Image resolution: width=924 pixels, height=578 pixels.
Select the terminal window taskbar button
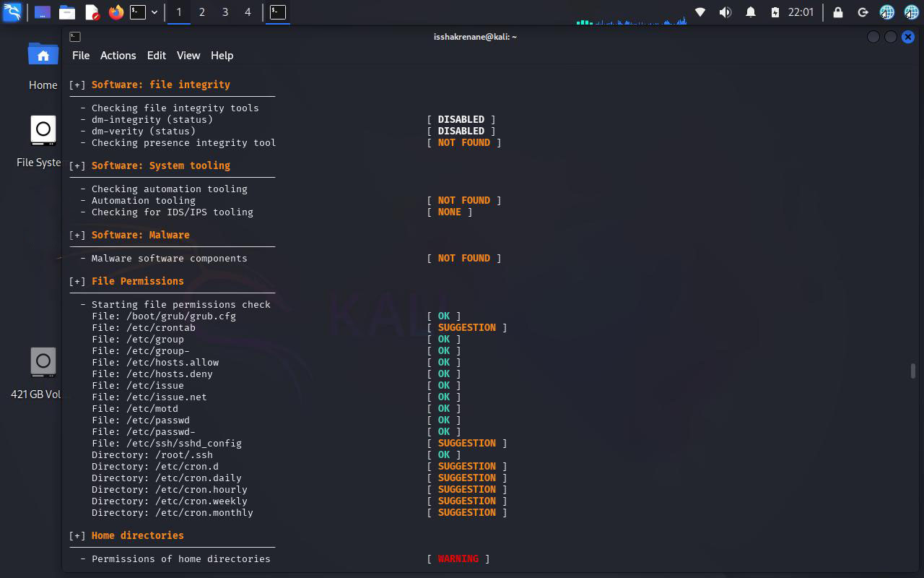tap(278, 12)
